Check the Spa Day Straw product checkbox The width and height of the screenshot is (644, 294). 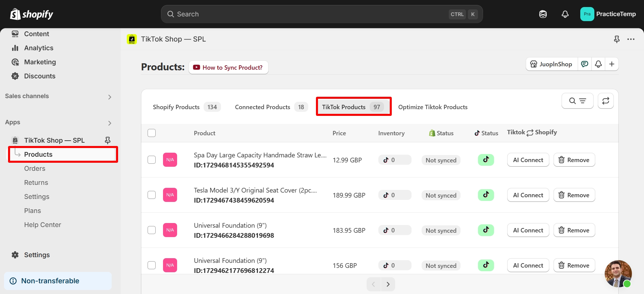coord(152,160)
